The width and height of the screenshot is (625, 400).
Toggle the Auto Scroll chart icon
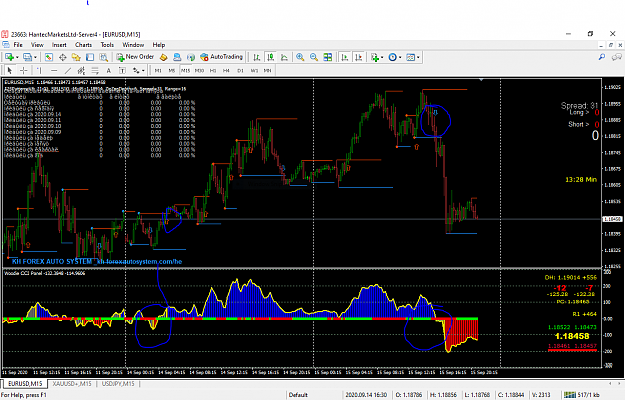click(x=345, y=57)
